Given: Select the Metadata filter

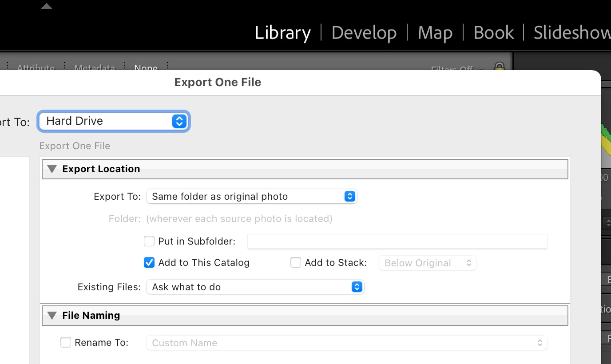Looking at the screenshot, I should pos(95,68).
